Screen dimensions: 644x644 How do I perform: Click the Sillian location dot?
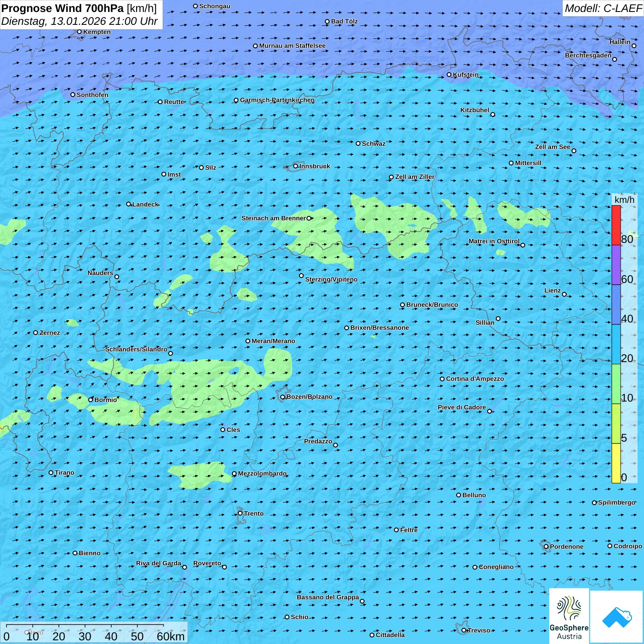(x=498, y=318)
